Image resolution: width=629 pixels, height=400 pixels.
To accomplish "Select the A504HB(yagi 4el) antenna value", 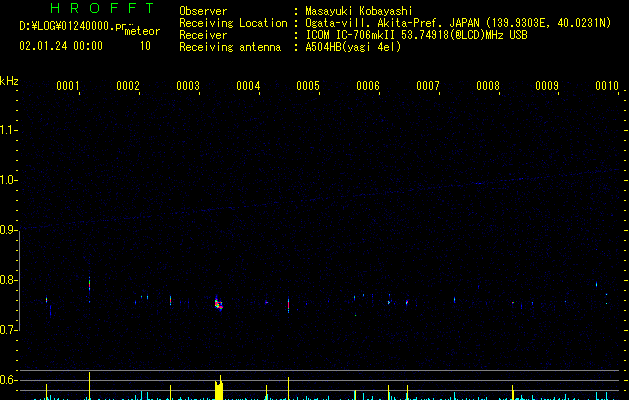I will tap(353, 47).
